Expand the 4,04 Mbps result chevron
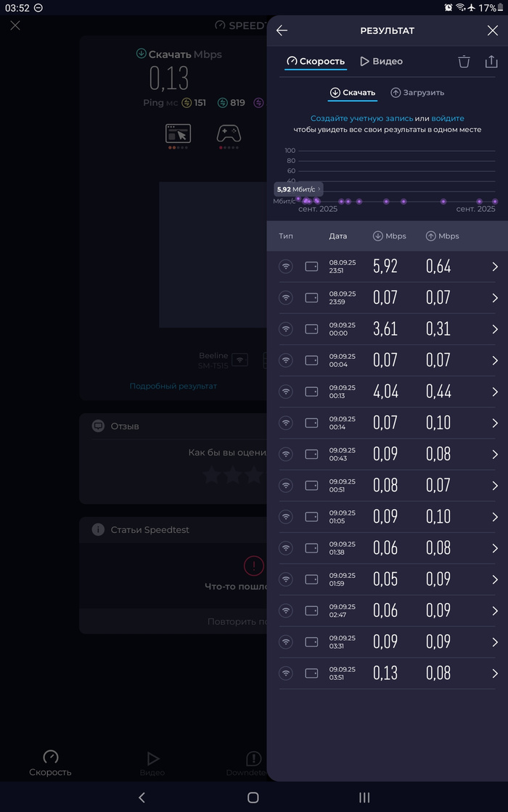The image size is (508, 812). click(x=495, y=391)
